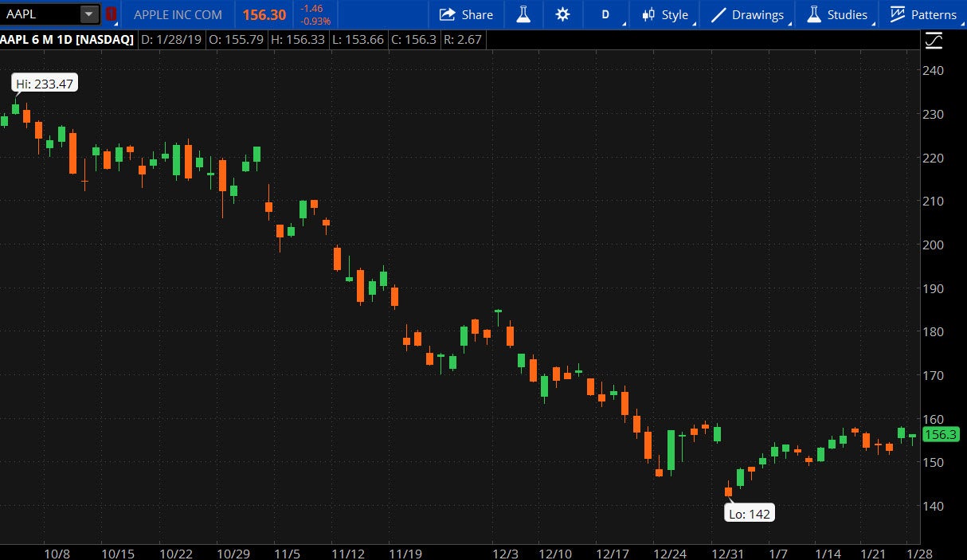Click the AAPL 6 M 1D [NASDAQ] chart title
The image size is (967, 560).
click(x=67, y=39)
